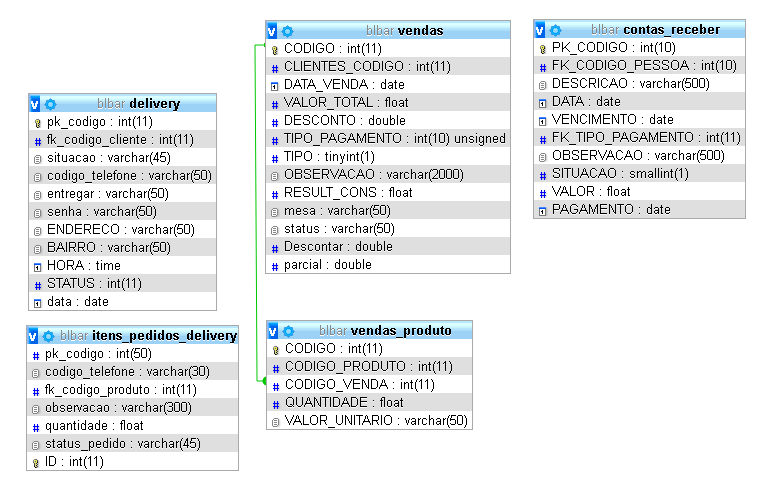This screenshot has width=757, height=500.
Task: Click the gear icon on vendas table
Action: coord(287,31)
